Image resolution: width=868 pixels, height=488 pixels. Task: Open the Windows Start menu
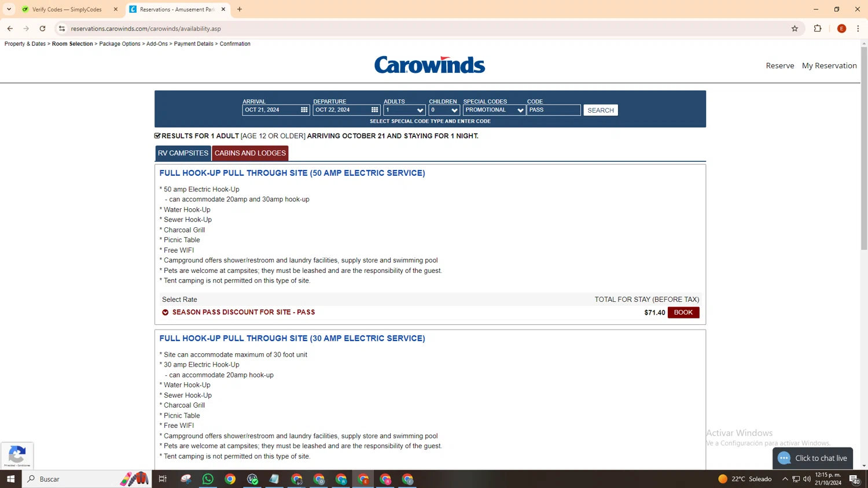coord(10,479)
